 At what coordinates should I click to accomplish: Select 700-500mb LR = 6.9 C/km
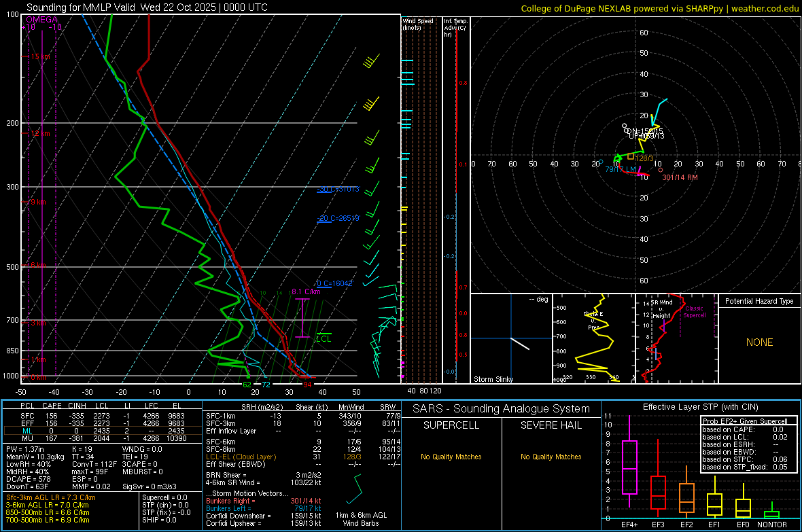click(x=48, y=520)
